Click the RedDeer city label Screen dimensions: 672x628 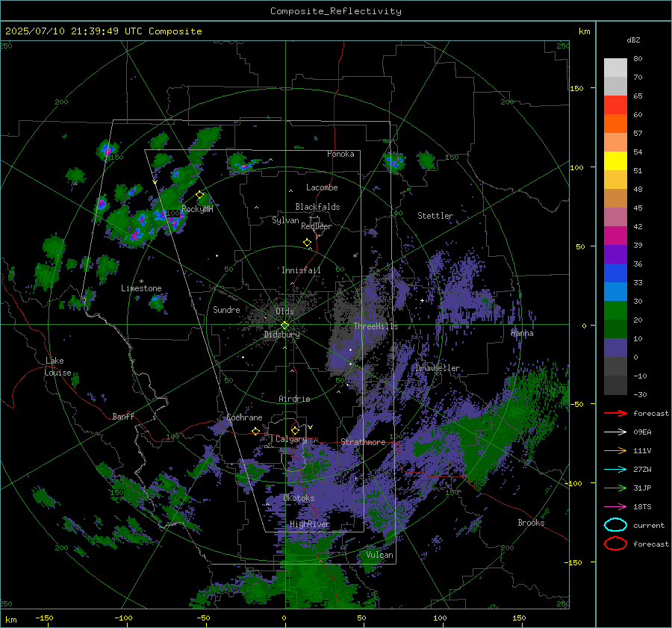(x=317, y=226)
